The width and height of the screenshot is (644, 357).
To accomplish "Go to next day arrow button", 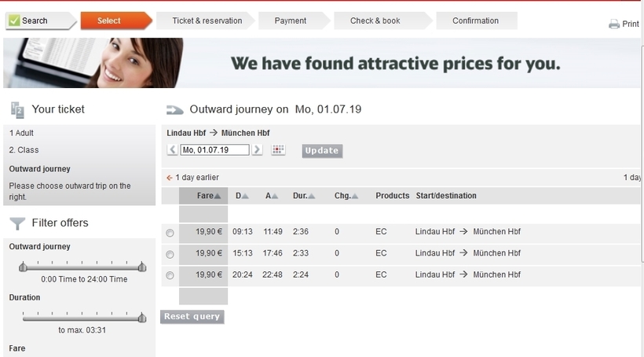I will 257,149.
